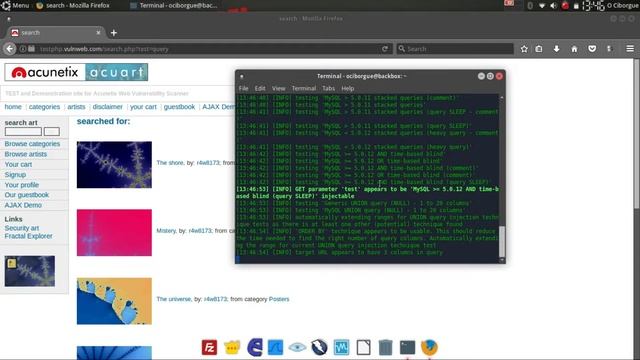Open the blank document dock icon
Viewport: 640px width, 360px height.
click(363, 347)
